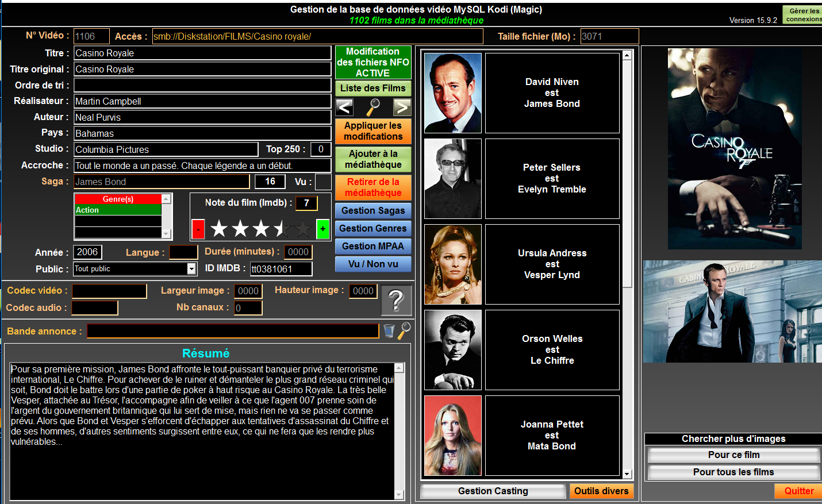Click the Langue field
Image resolution: width=822 pixels, height=504 pixels.
[x=183, y=252]
